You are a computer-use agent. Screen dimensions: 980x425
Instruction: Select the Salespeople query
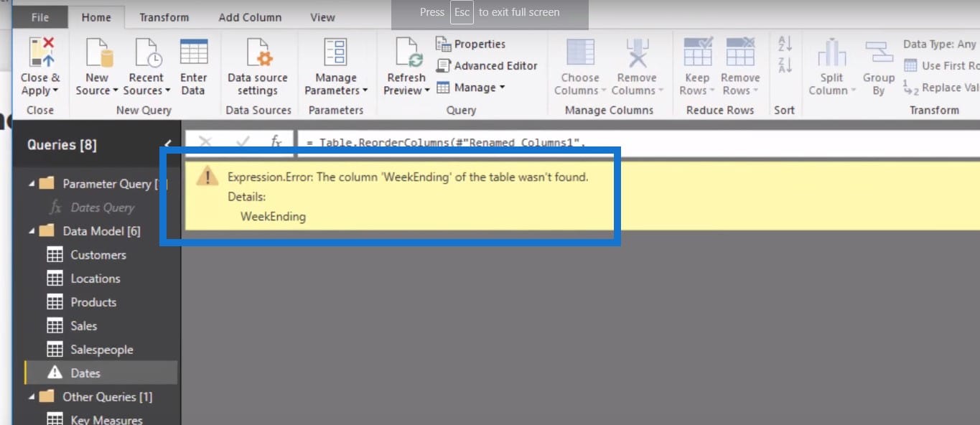[102, 350]
